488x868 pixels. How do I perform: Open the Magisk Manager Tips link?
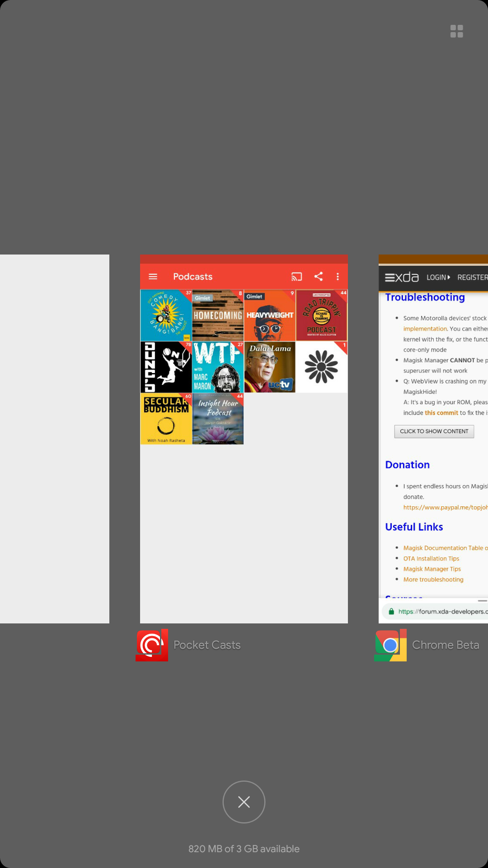432,569
